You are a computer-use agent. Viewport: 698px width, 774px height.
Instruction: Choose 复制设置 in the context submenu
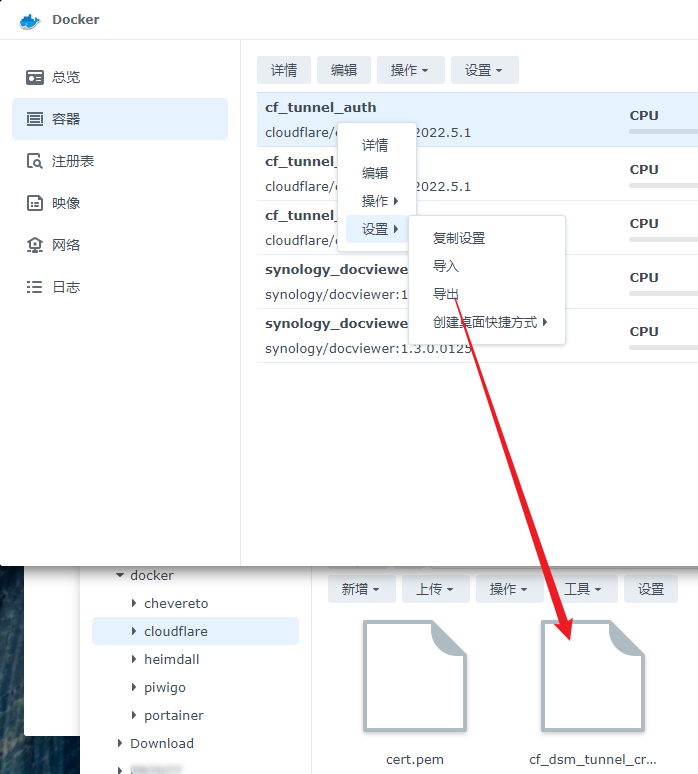tap(458, 238)
